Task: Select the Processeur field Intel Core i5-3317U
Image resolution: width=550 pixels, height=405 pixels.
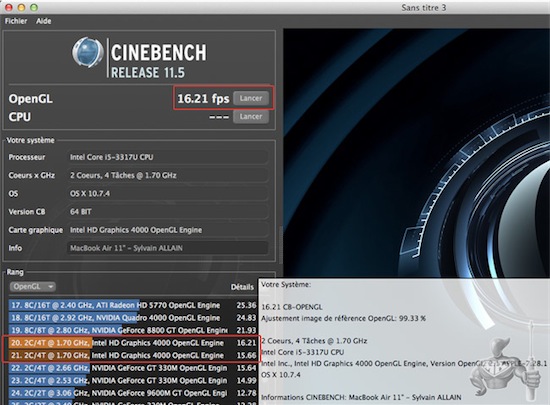Action: click(167, 157)
